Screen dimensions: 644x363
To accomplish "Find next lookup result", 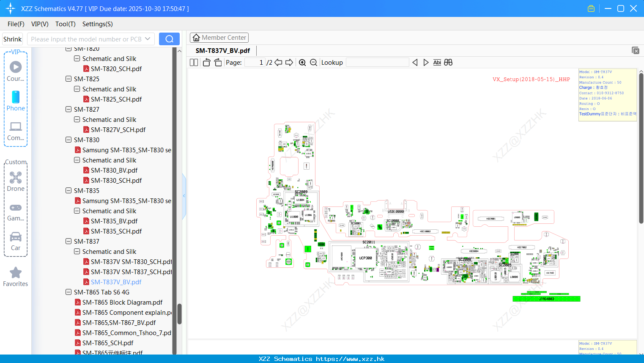I will 426,62.
